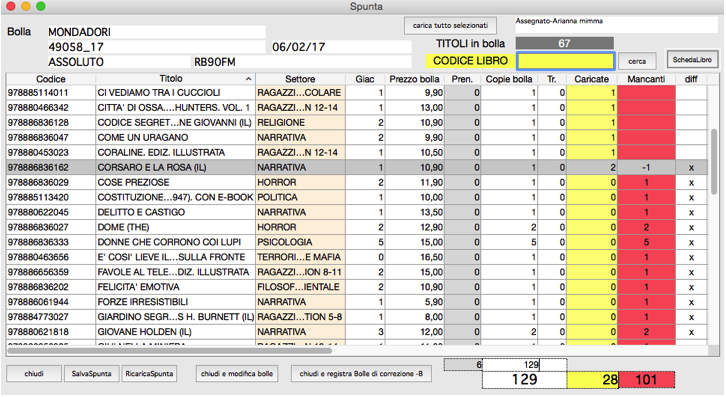
Task: Sort by Prezzo bolla column header
Action: 414,79
